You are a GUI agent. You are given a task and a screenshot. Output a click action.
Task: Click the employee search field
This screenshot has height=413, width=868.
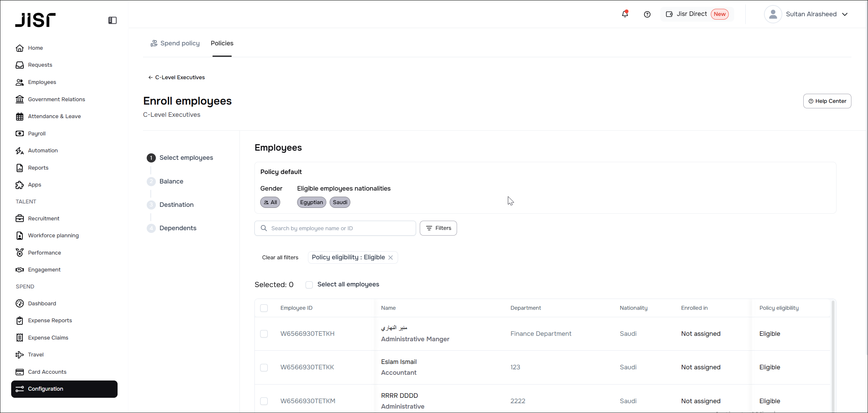point(339,228)
